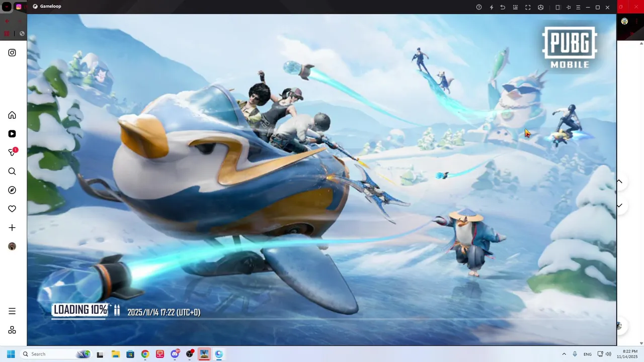The image size is (644, 362).
Task: Open Instagram home in background window
Action: coord(12,115)
